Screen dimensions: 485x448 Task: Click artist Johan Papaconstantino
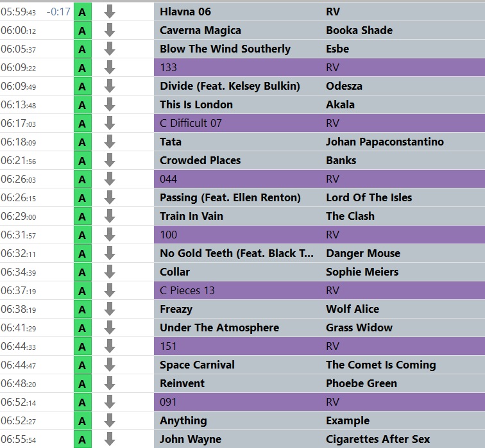pyautogui.click(x=385, y=142)
